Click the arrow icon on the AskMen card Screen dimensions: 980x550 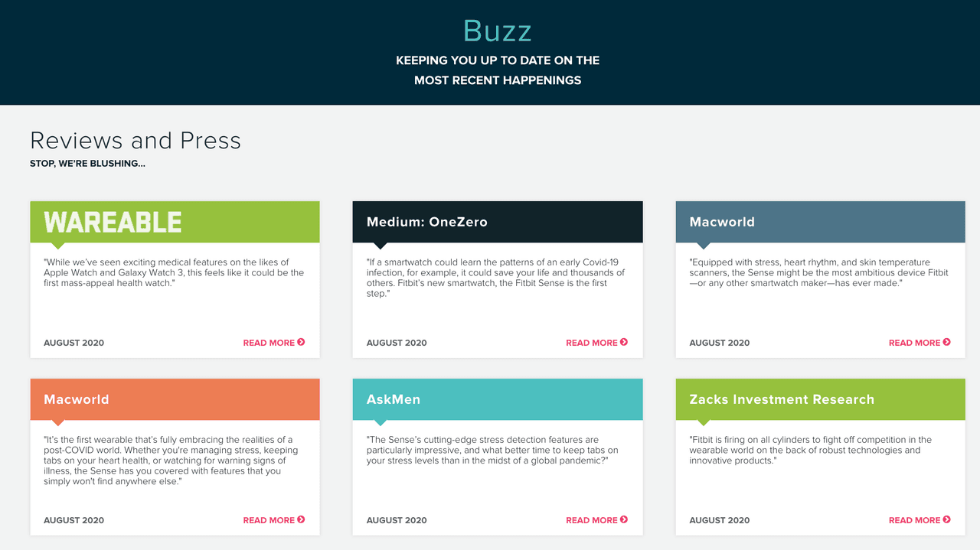click(x=625, y=520)
